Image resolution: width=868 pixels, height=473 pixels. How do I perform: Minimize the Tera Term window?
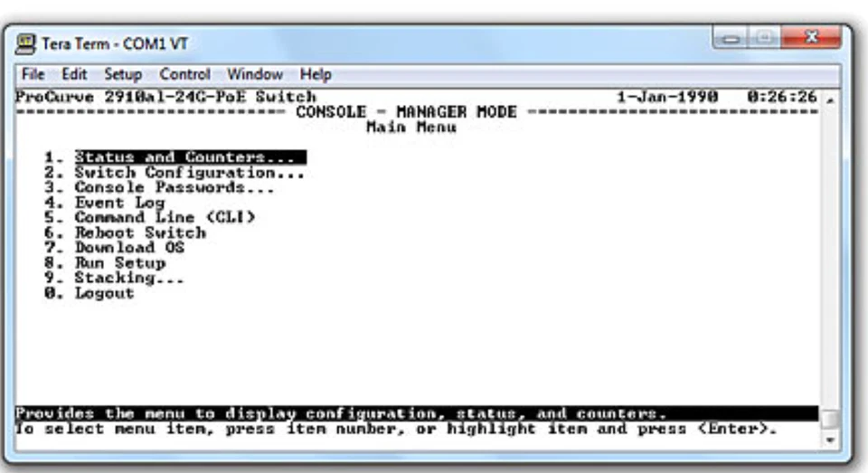click(x=731, y=38)
